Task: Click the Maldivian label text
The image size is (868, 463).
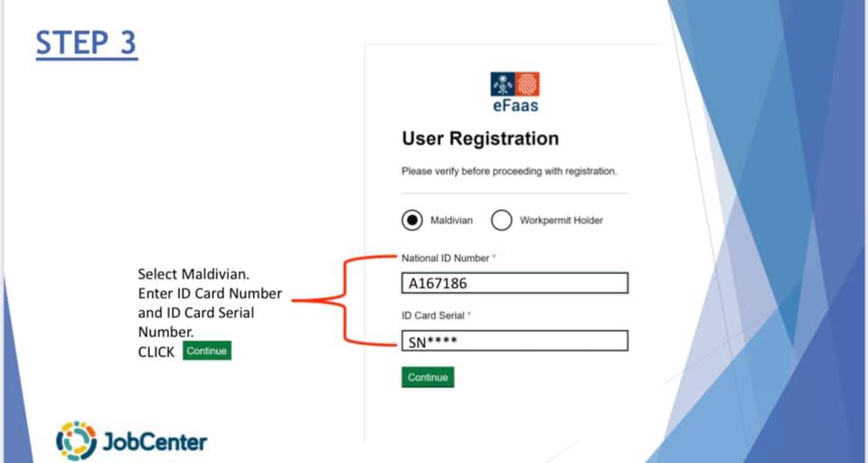Action: point(452,221)
